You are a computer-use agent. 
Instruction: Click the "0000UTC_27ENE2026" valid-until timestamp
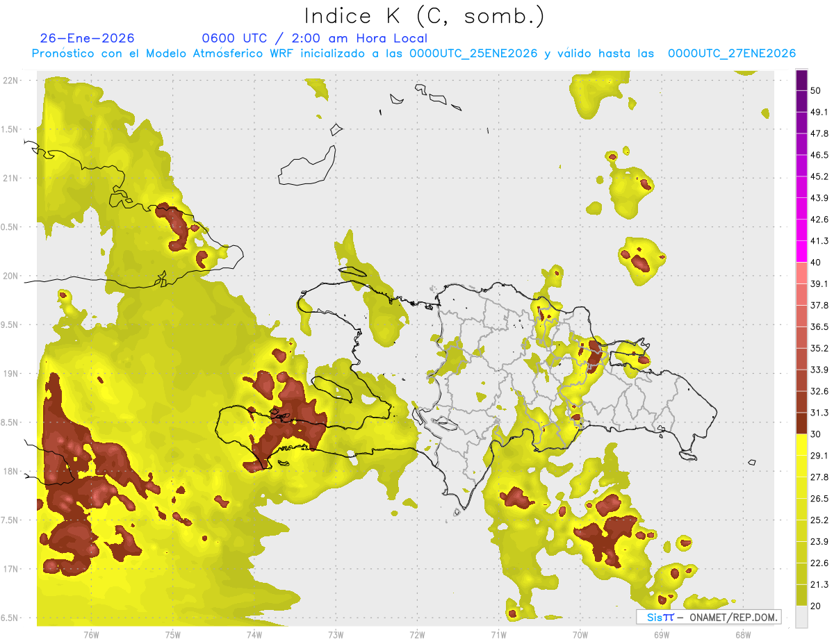pyautogui.click(x=732, y=53)
